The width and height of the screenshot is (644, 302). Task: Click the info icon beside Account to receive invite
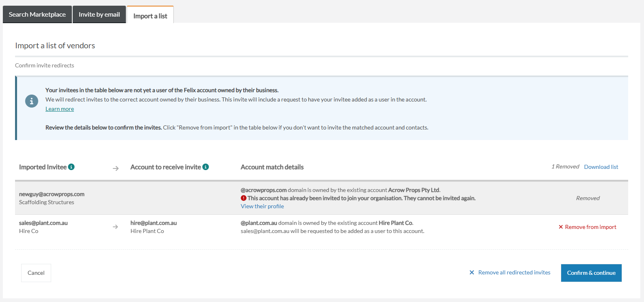(205, 167)
